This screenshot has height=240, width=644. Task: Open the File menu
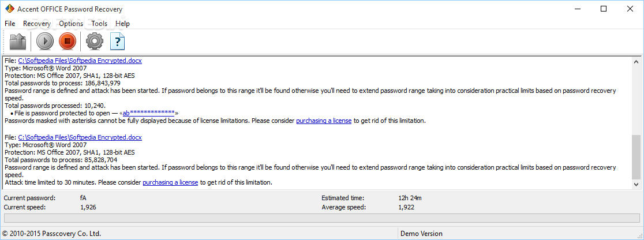10,24
